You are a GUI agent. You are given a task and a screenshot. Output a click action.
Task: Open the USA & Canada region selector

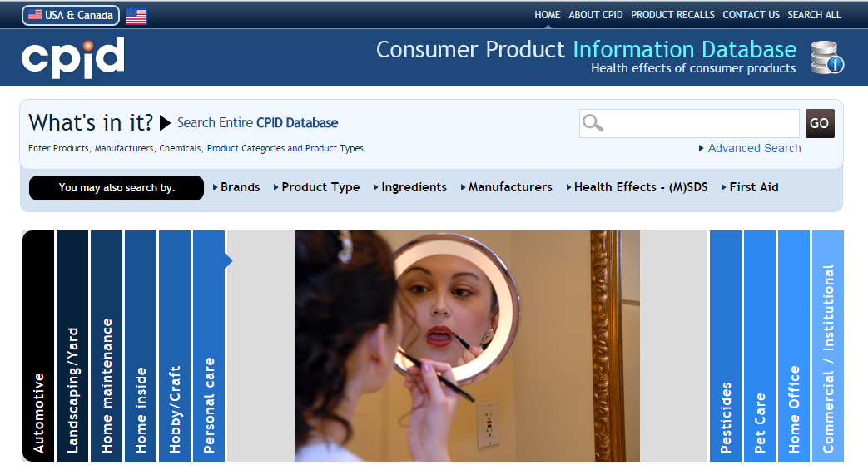71,16
